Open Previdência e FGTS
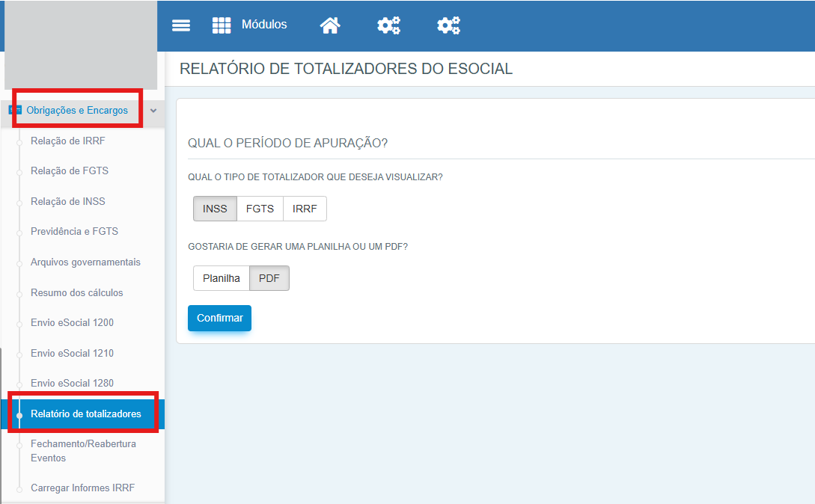815x504 pixels. (x=74, y=232)
